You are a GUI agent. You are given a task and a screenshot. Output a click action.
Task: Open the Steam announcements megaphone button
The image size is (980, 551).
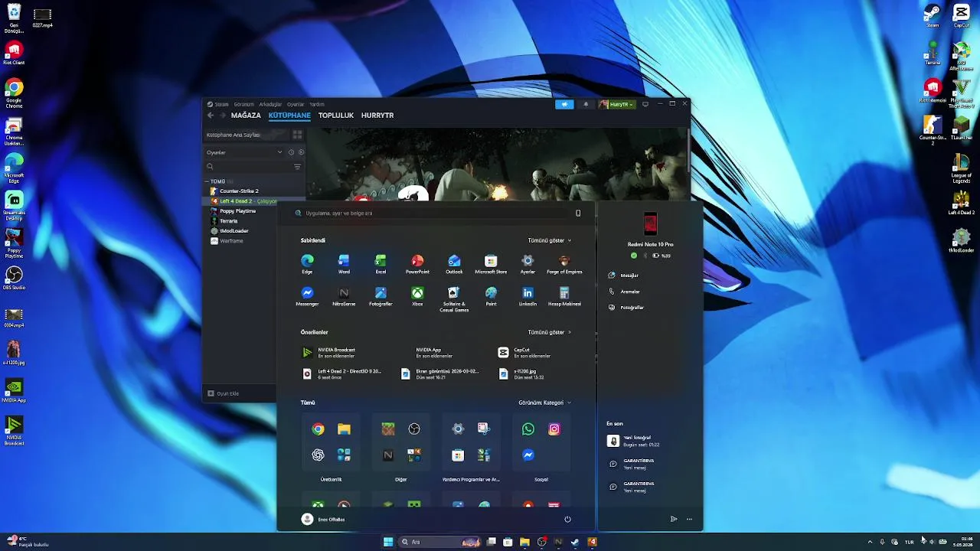coord(564,104)
